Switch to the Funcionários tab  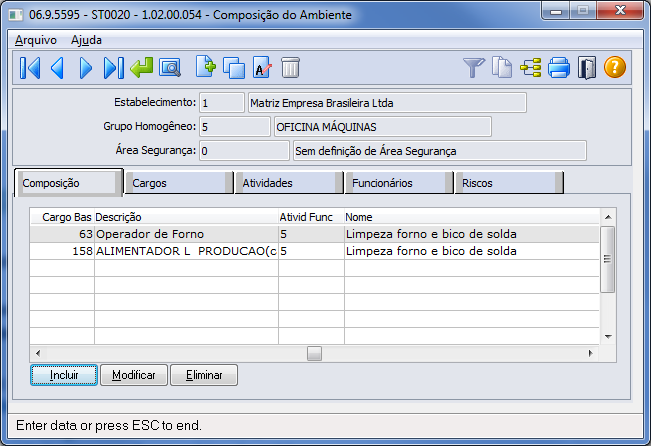tap(399, 183)
